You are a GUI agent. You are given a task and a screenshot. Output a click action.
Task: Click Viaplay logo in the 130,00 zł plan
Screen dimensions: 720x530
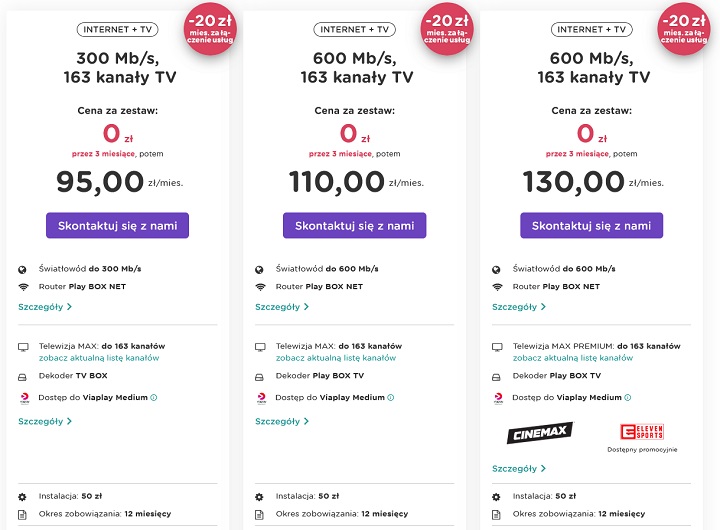point(497,398)
